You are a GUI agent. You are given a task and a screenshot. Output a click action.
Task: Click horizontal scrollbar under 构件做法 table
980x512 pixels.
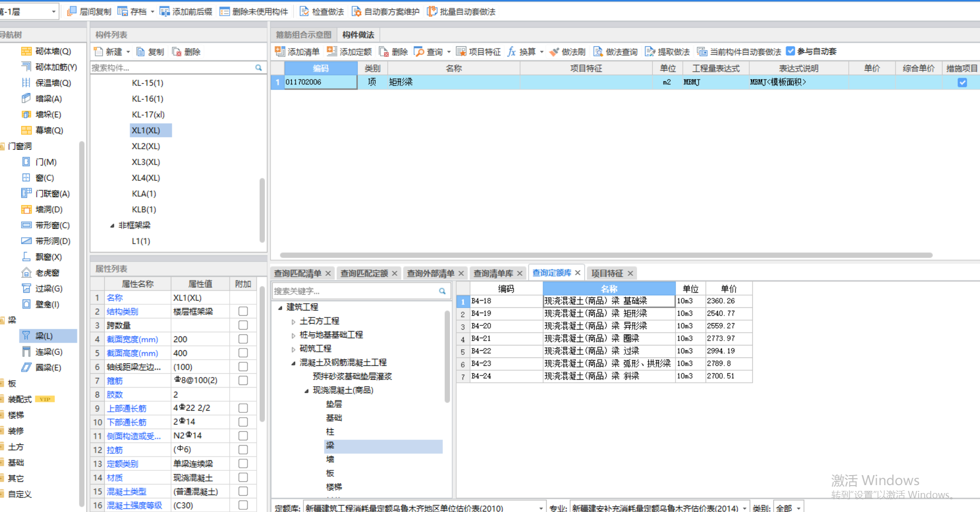click(606, 255)
